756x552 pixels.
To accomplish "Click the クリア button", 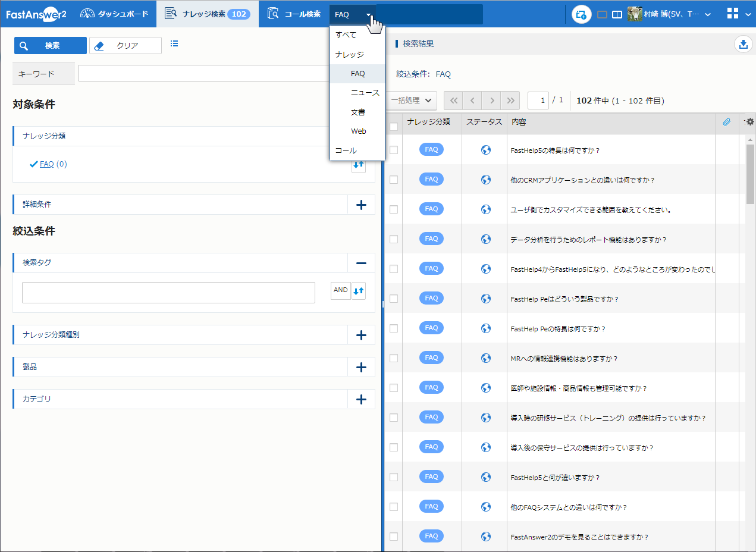I will [x=126, y=46].
